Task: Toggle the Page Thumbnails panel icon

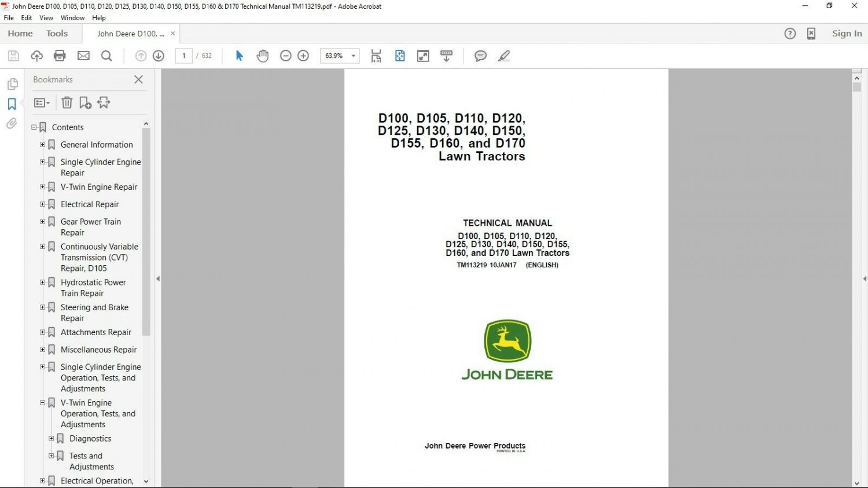Action: [12, 85]
